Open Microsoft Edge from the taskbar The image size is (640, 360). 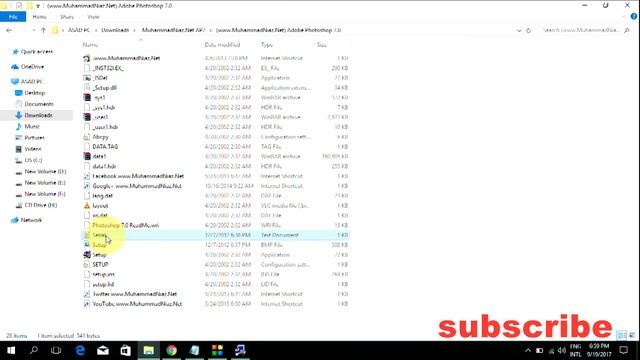point(80,351)
